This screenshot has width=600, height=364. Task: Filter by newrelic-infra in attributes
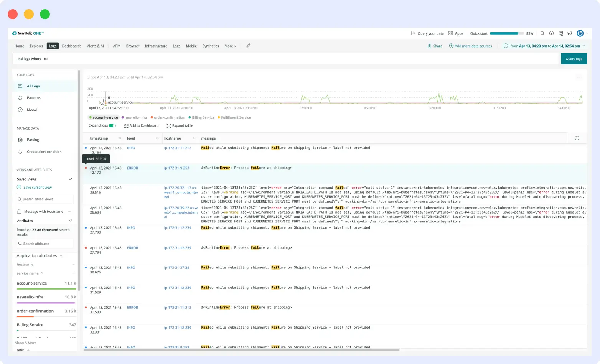[30, 297]
